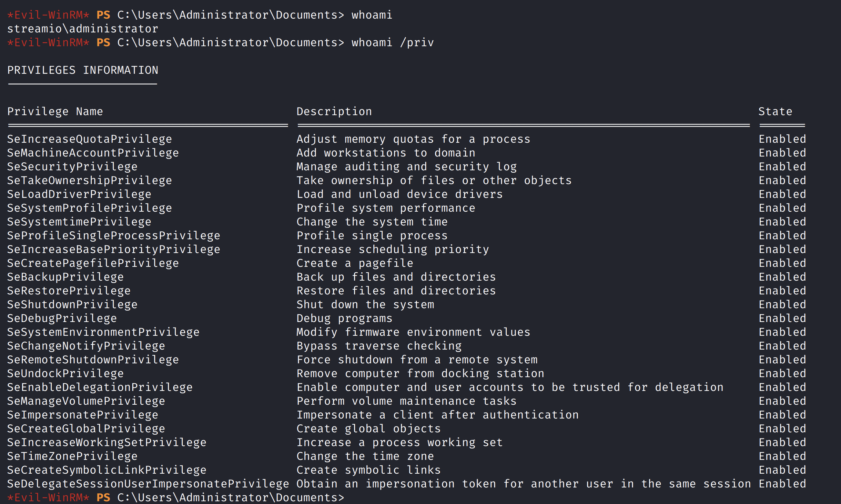
Task: Click the PRIVILEGES INFORMATION heading
Action: (x=83, y=70)
